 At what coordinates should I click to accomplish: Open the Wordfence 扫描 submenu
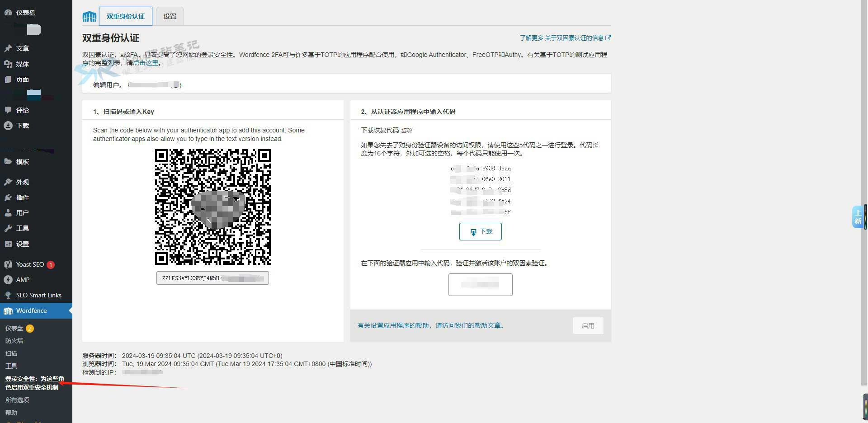11,353
